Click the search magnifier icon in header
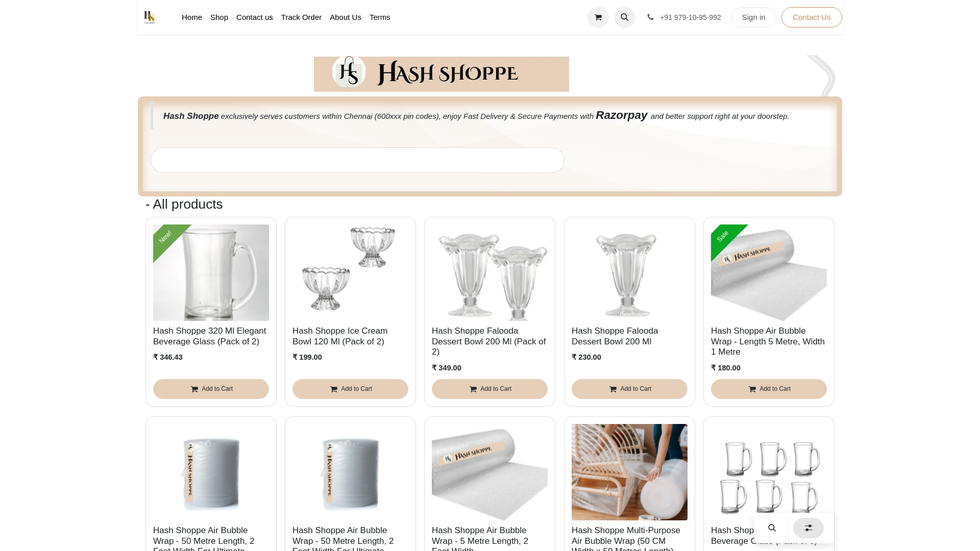Image resolution: width=980 pixels, height=551 pixels. [x=624, y=17]
